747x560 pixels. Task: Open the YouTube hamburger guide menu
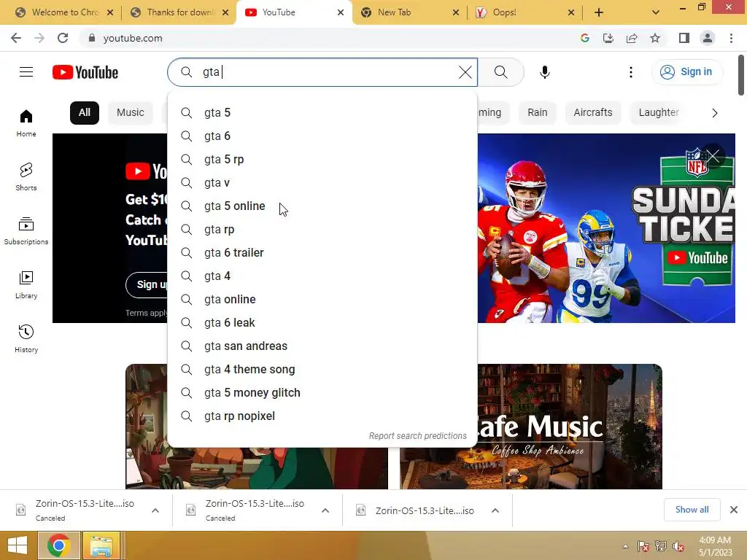(26, 72)
